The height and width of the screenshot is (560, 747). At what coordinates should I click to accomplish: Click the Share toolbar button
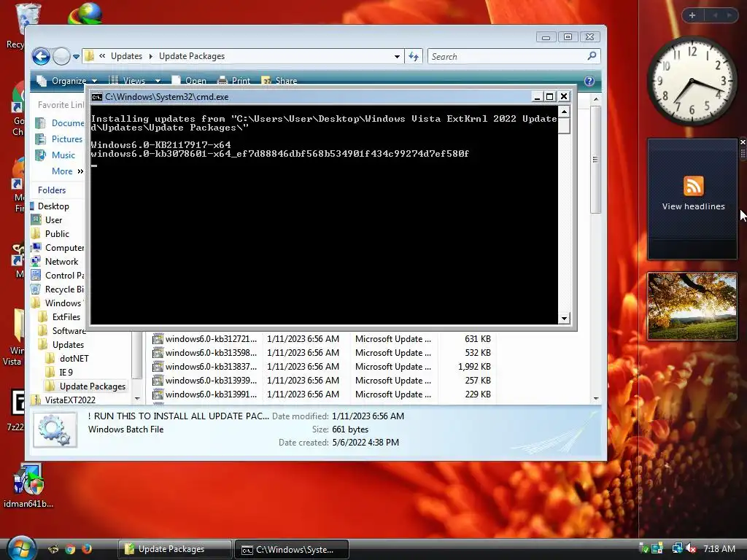pyautogui.click(x=279, y=80)
